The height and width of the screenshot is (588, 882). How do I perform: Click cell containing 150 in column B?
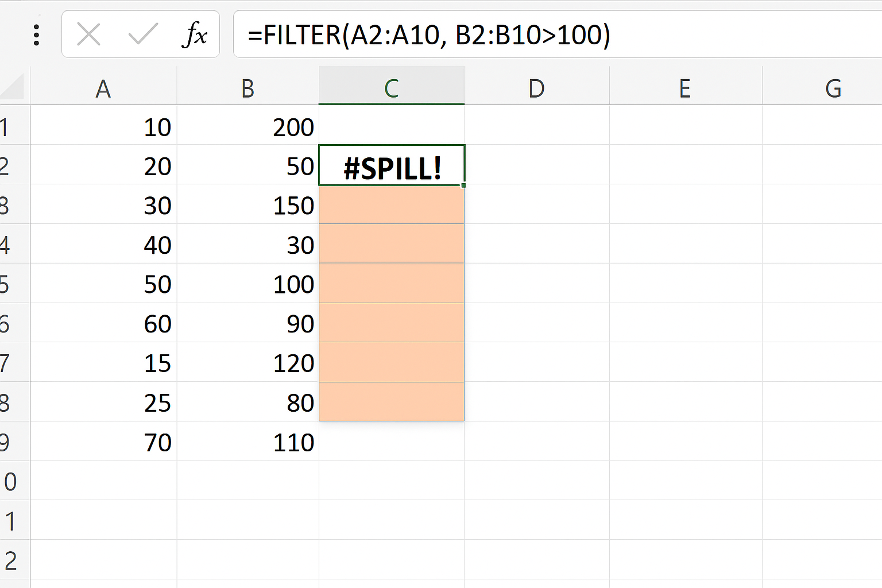(248, 204)
